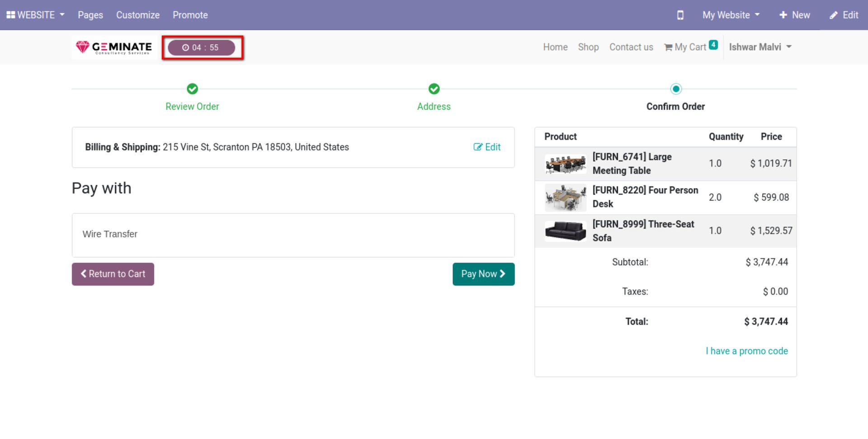The height and width of the screenshot is (439, 868).
Task: Click the mobile preview icon in top bar
Action: pyautogui.click(x=680, y=15)
